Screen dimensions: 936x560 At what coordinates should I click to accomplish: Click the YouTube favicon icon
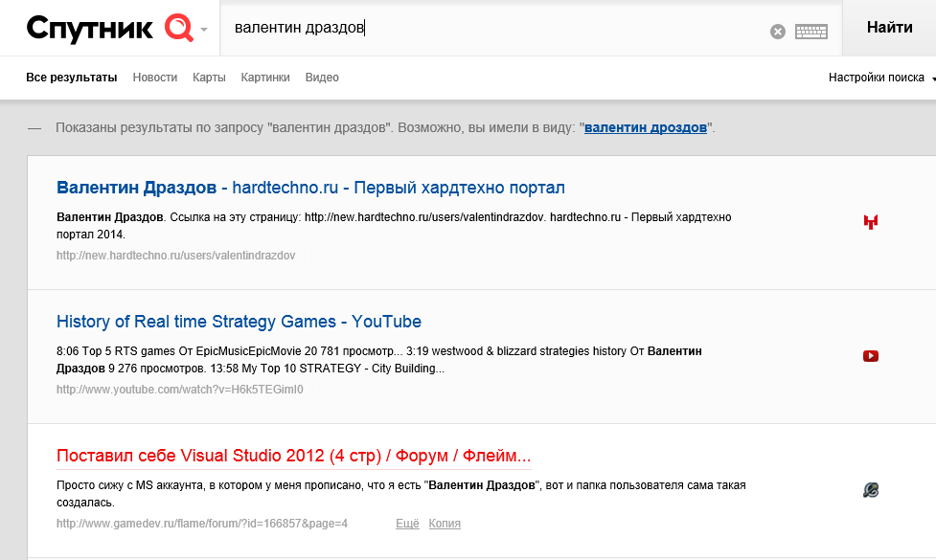coord(870,356)
